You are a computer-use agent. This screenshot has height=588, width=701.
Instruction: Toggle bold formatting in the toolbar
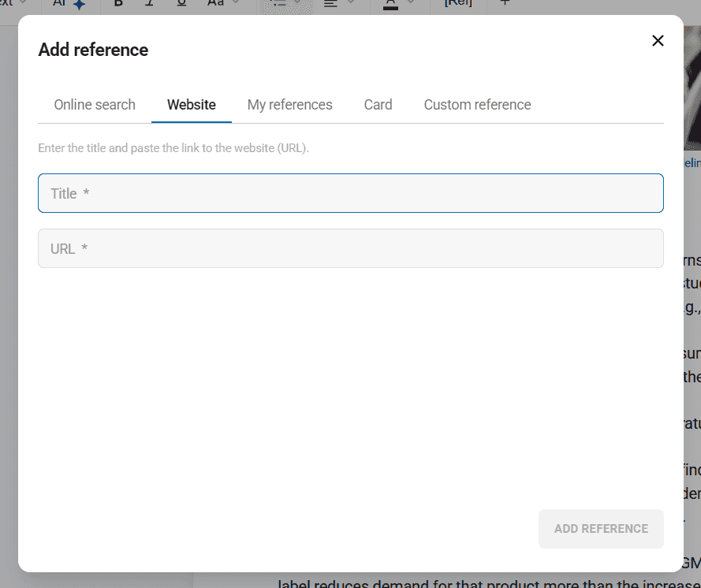tap(118, 3)
